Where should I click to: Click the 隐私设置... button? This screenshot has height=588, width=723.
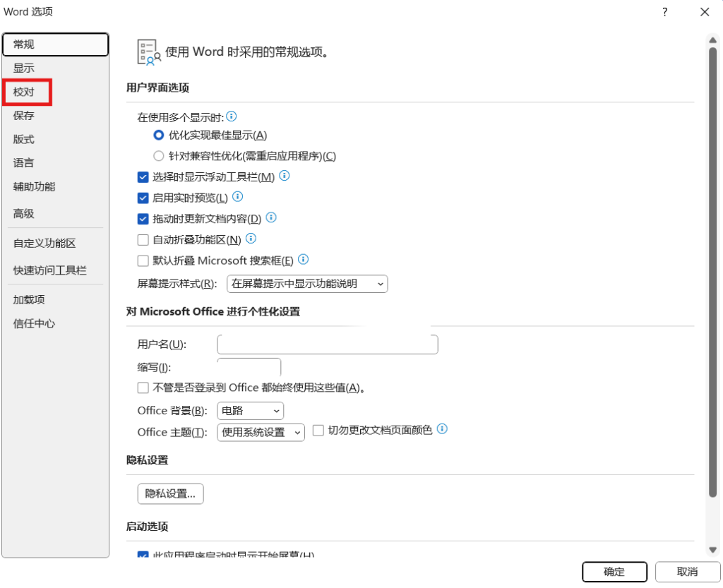(170, 493)
